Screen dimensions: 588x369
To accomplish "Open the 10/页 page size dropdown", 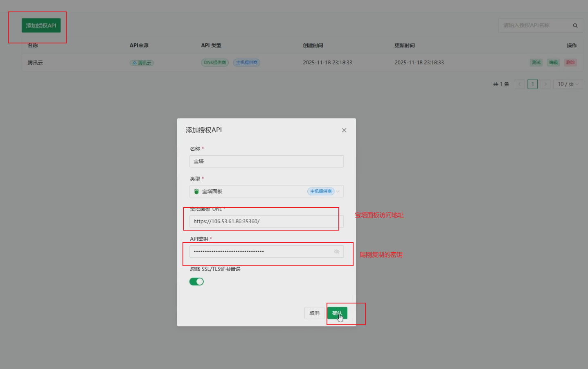I will tap(568, 84).
